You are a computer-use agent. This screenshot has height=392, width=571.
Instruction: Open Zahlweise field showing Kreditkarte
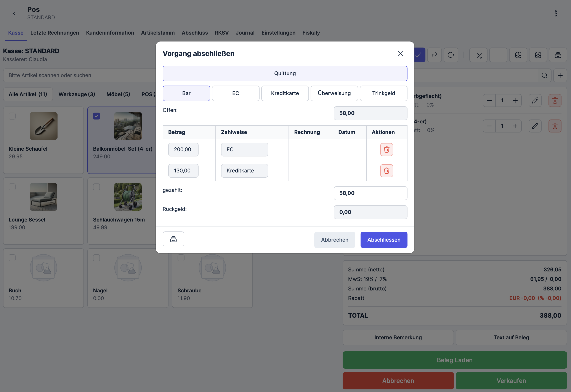tap(244, 171)
